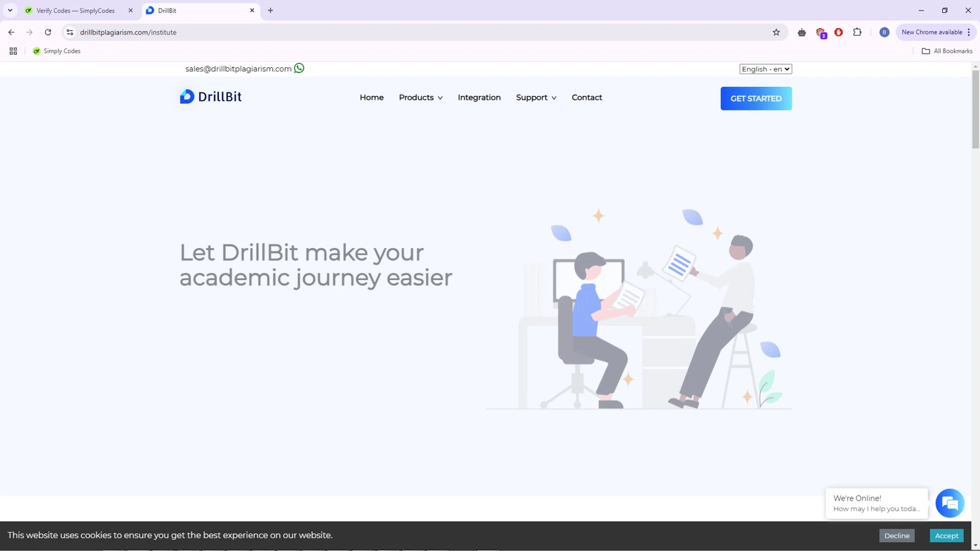The height and width of the screenshot is (551, 980).
Task: Open the Extensions puzzle icon
Action: [857, 32]
